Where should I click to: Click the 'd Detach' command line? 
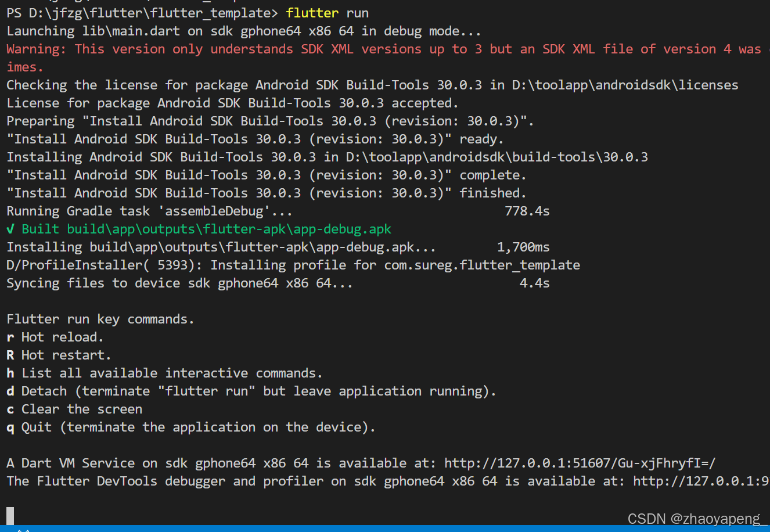251,391
